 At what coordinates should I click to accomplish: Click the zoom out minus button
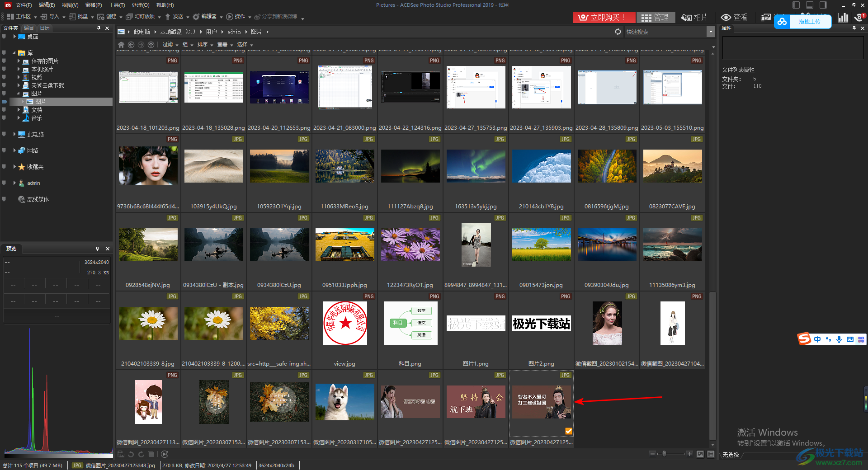[x=652, y=454]
